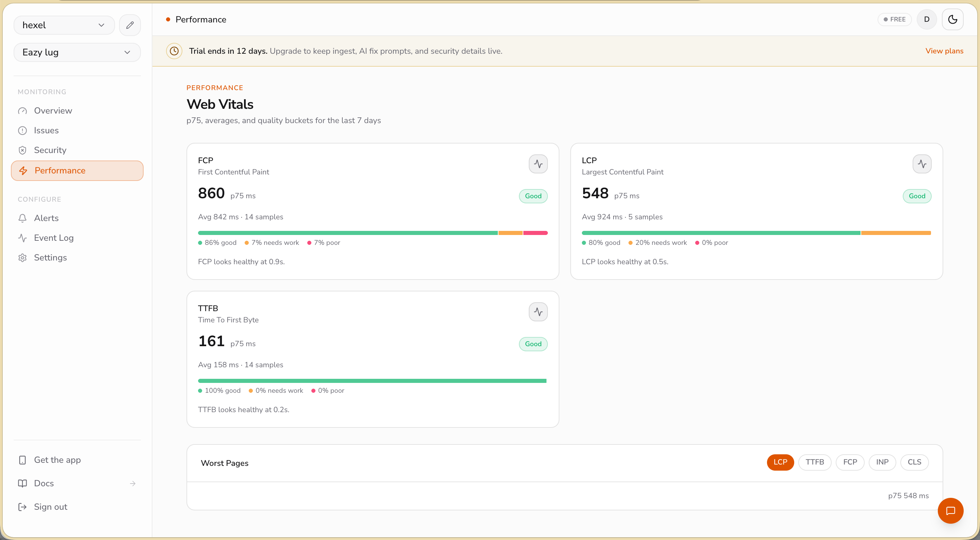This screenshot has width=980, height=540.
Task: Open the LCP card trend chart icon
Action: tap(922, 164)
